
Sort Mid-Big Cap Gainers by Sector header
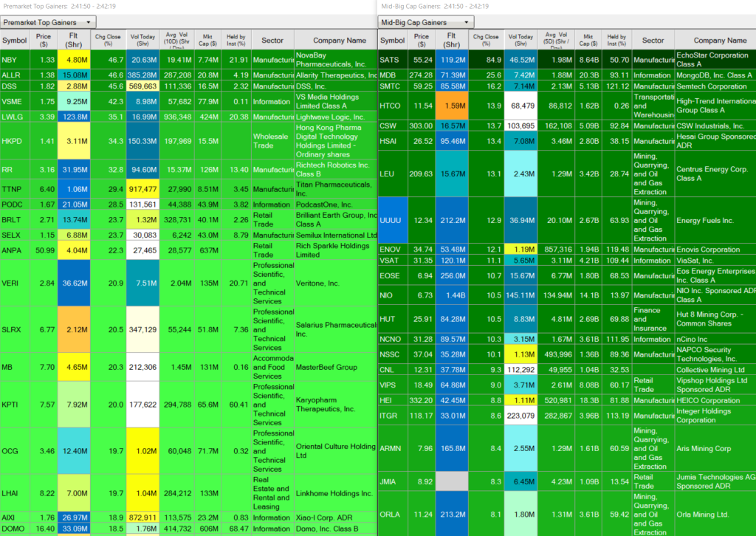point(653,41)
